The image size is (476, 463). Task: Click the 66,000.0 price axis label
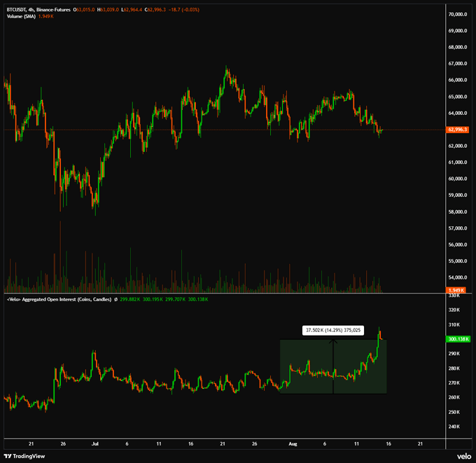click(458, 80)
